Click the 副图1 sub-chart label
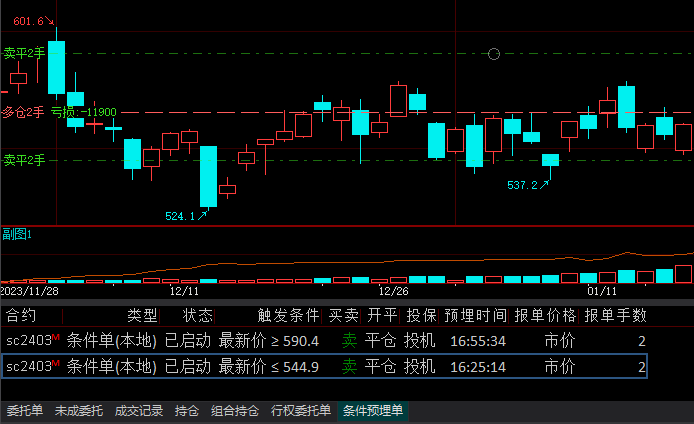Viewport: 694px width, 424px height. click(17, 234)
